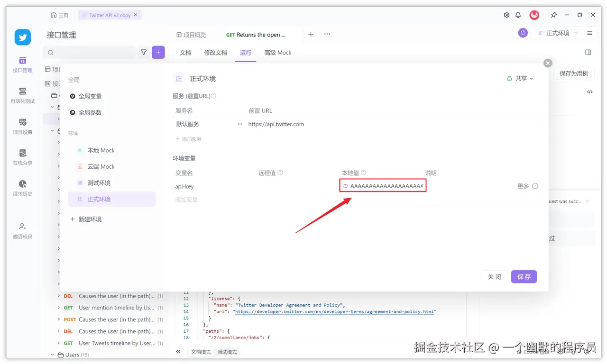Open the 正式环境 environment selector at top right
This screenshot has height=364, width=607.
(558, 33)
